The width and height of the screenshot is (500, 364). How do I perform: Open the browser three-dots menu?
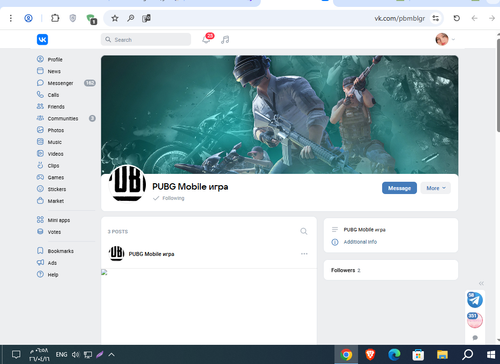11,18
